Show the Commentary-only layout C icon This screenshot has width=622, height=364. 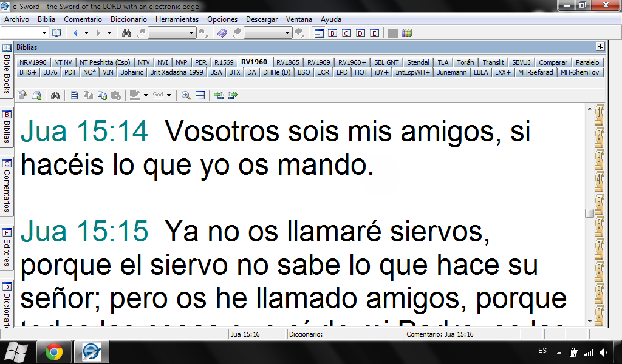[x=347, y=33]
